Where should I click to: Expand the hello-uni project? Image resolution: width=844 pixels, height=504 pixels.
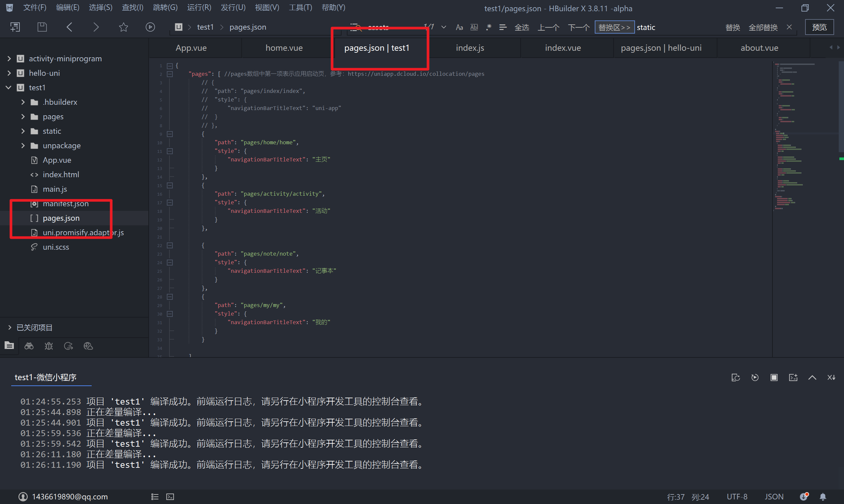coord(9,73)
